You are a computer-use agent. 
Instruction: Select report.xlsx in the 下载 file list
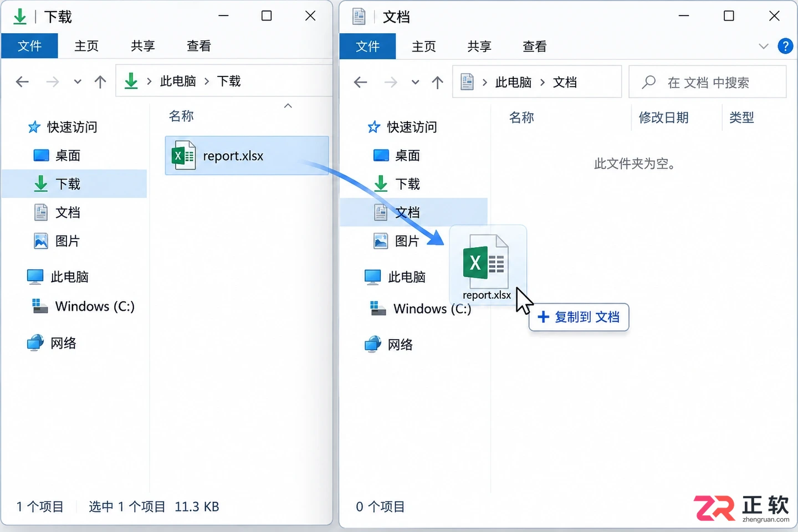pyautogui.click(x=247, y=156)
